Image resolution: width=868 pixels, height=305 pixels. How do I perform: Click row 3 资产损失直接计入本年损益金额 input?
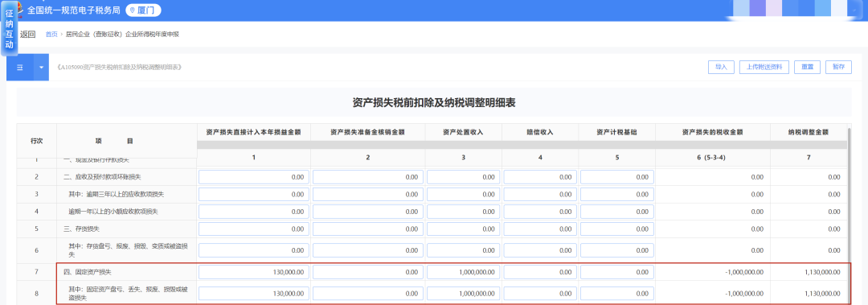tap(253, 195)
